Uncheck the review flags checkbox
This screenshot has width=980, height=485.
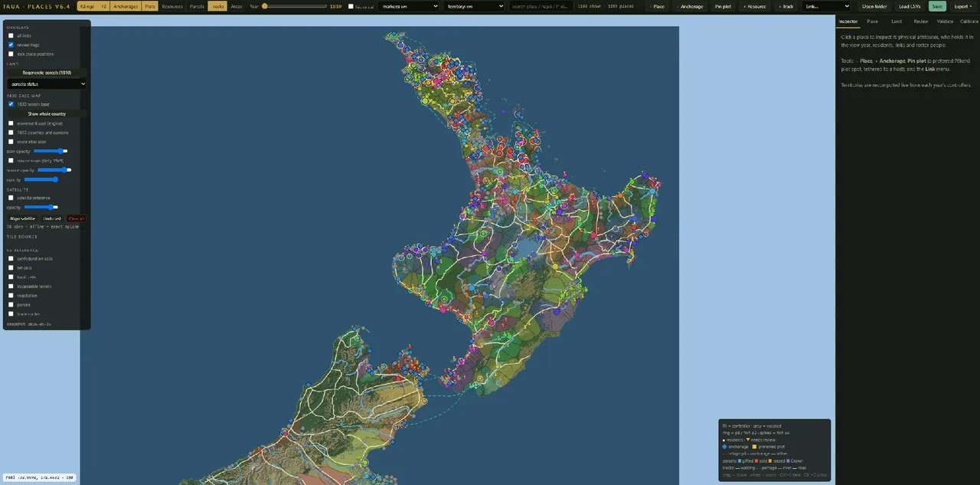coord(11,44)
